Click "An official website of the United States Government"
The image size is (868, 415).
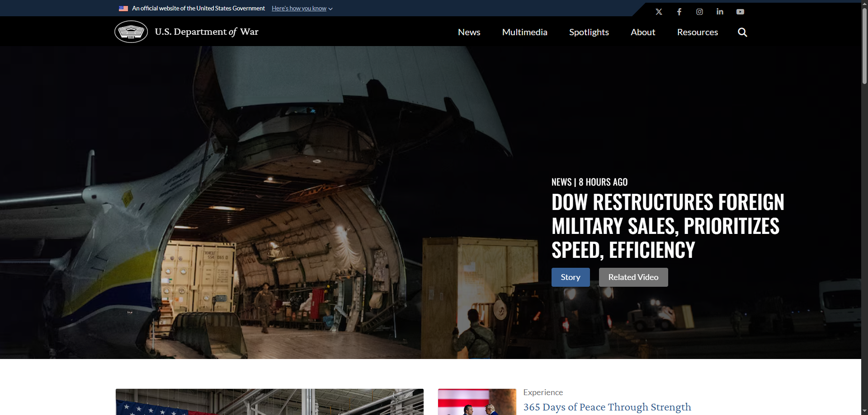(x=198, y=9)
